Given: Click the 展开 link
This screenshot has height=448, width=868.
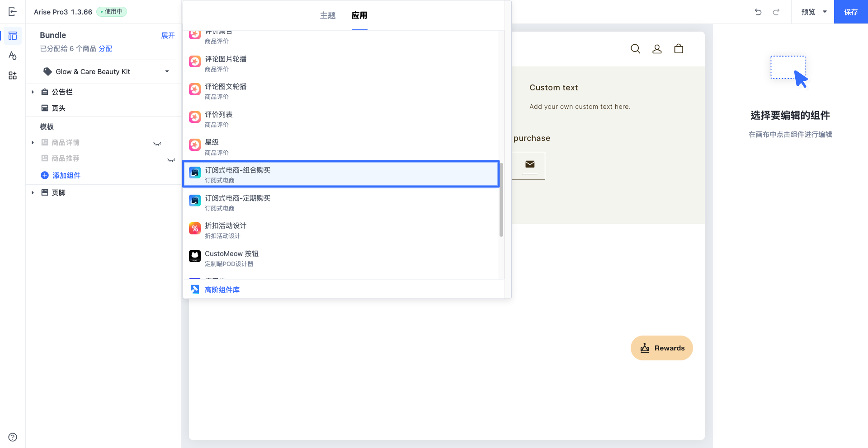Looking at the screenshot, I should pos(168,36).
